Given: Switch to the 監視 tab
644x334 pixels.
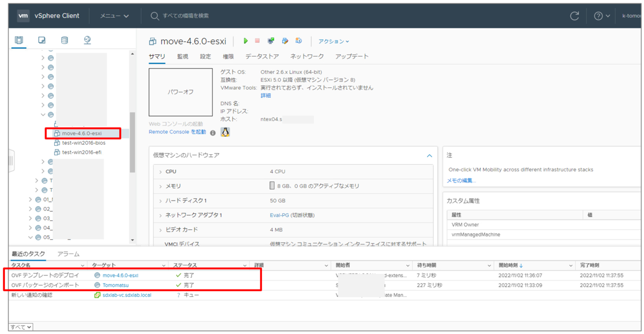Looking at the screenshot, I should coord(183,56).
